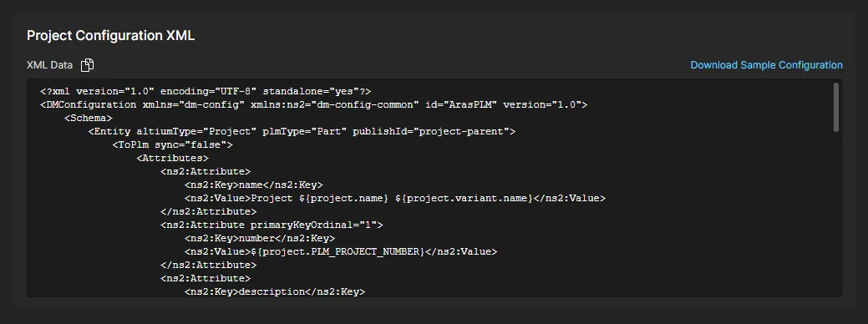Click the Project ${project.name} value line
The width and height of the screenshot is (868, 324).
[x=394, y=198]
